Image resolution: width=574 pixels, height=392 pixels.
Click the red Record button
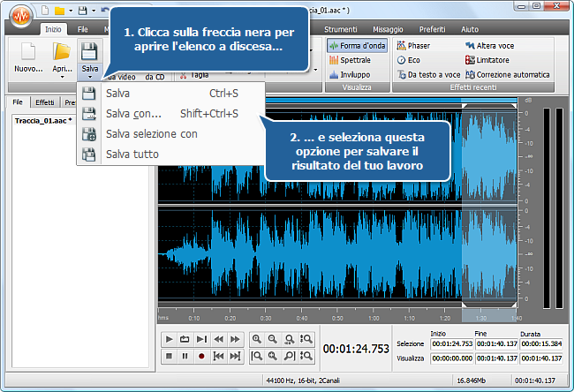201,356
